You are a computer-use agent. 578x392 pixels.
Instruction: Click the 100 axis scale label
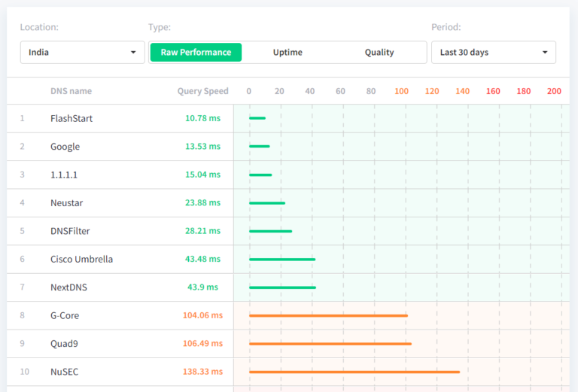tap(401, 91)
